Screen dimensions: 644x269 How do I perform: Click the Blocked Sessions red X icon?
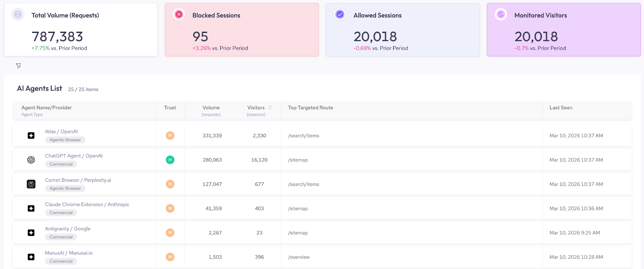click(179, 14)
